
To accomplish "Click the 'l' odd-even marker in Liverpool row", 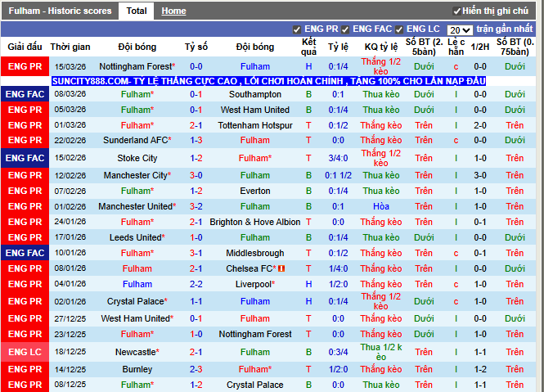I will (x=456, y=284).
